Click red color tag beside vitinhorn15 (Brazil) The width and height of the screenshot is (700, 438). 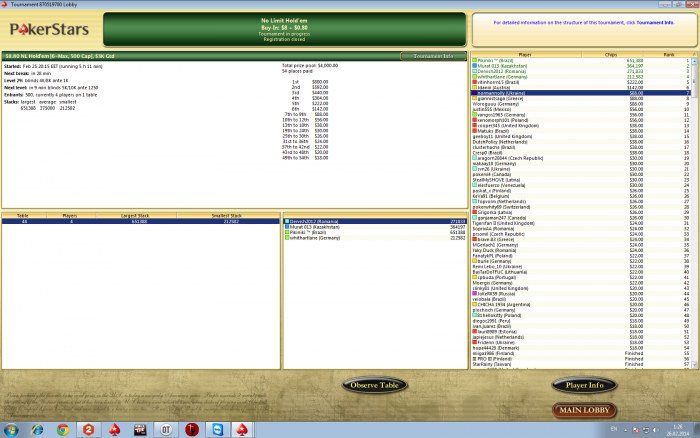(x=475, y=82)
